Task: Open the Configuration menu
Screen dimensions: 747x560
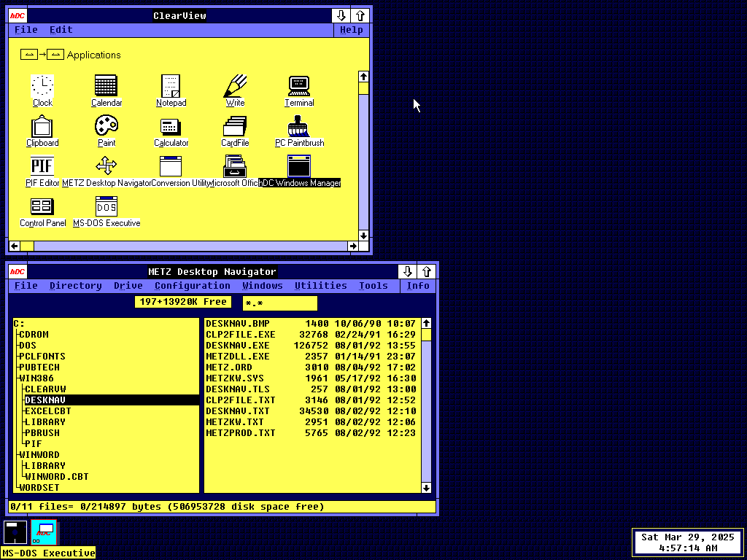Action: [x=193, y=286]
